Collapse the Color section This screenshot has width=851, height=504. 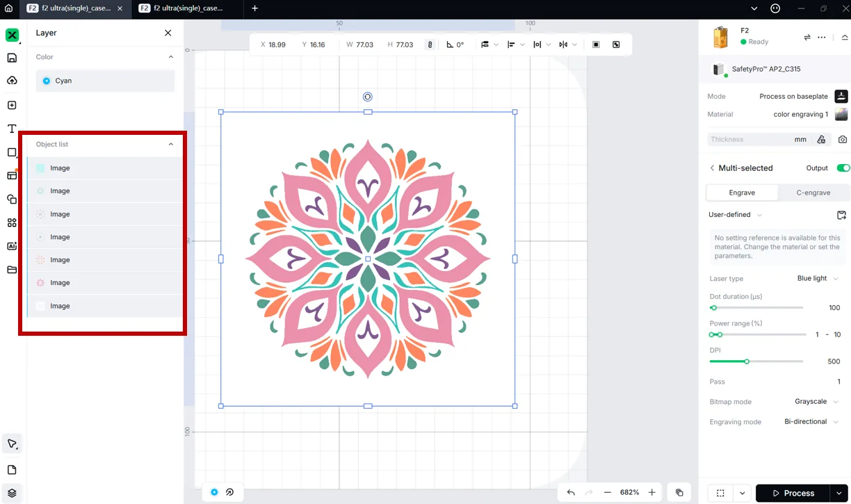click(x=171, y=57)
